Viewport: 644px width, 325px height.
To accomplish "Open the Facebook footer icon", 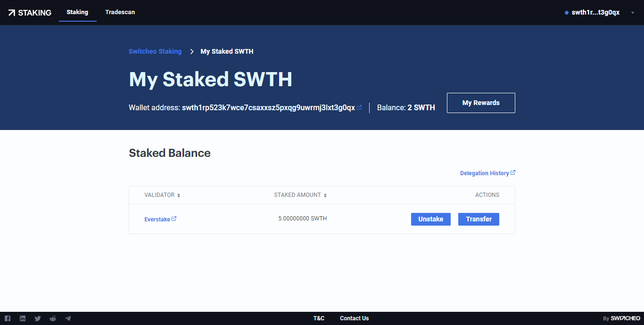I will (8, 318).
